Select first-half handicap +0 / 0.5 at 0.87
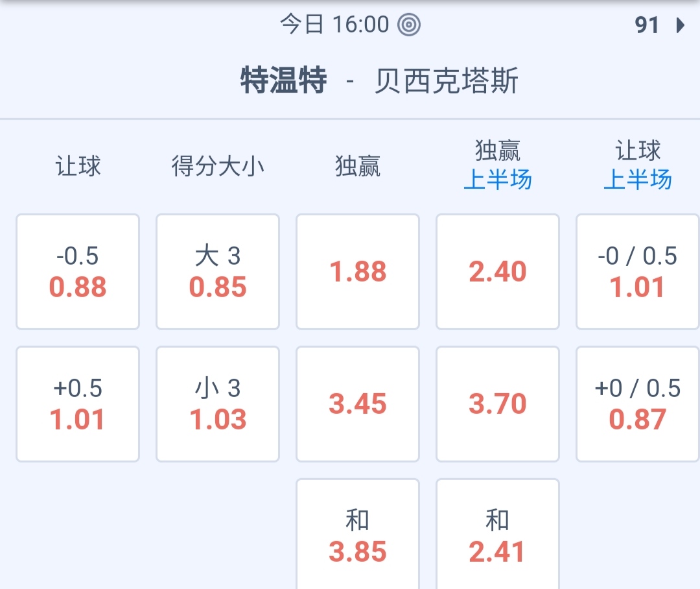 point(638,404)
